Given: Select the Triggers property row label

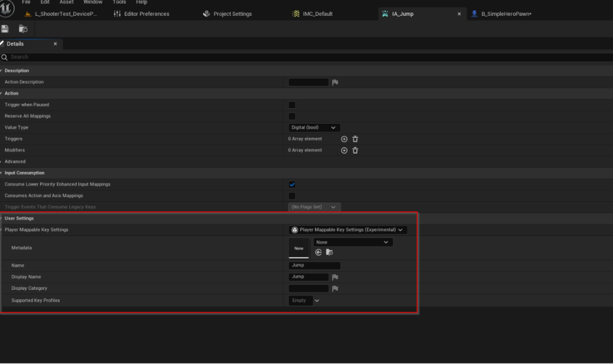Looking at the screenshot, I should pos(13,139).
